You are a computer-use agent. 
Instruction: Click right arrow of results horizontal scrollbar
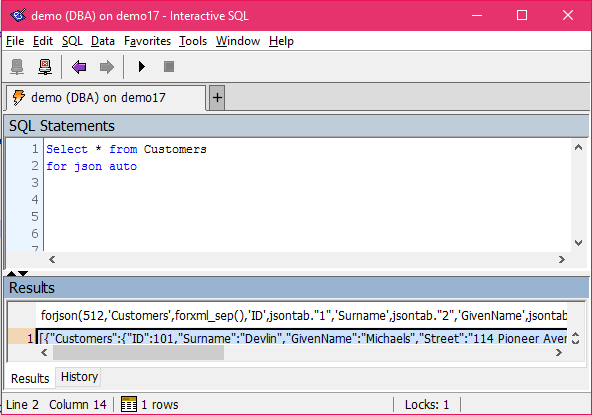click(559, 353)
